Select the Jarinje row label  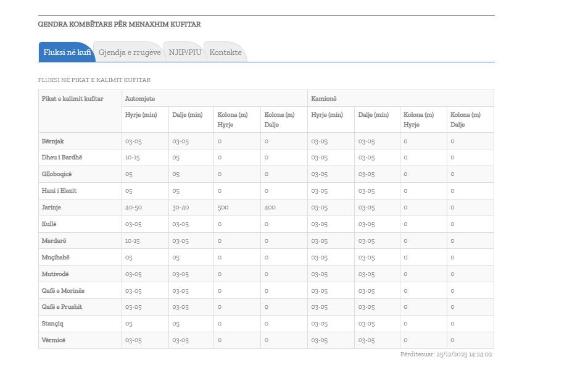[52, 208]
